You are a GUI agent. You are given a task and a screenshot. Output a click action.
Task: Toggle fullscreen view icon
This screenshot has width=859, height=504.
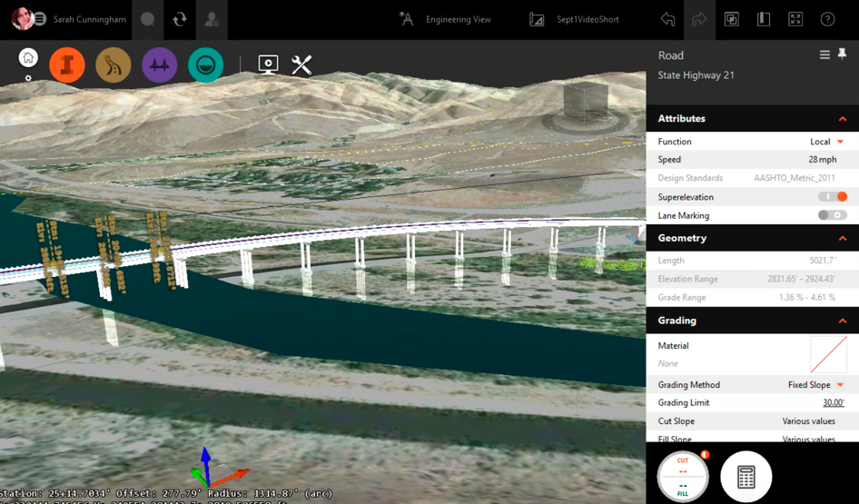(795, 19)
